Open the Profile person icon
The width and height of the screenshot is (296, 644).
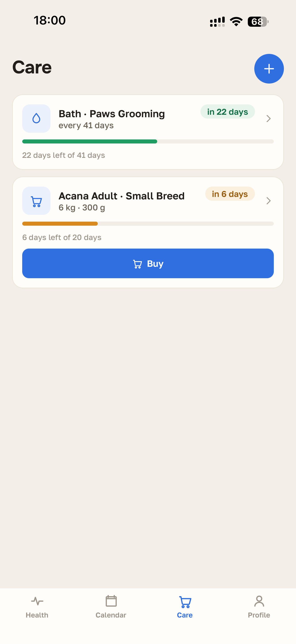pos(259,601)
